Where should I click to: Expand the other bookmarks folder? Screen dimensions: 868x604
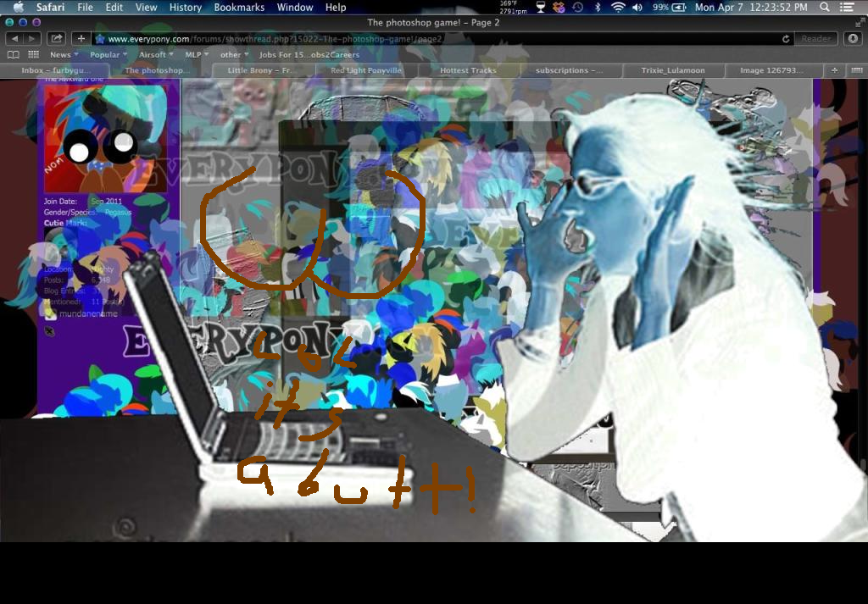point(234,55)
